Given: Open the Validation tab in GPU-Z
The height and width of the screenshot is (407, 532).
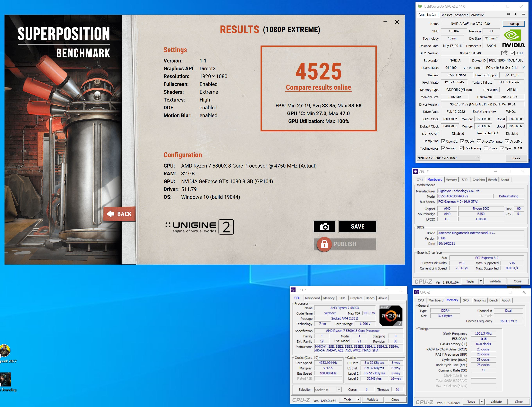Looking at the screenshot, I should click(x=477, y=15).
